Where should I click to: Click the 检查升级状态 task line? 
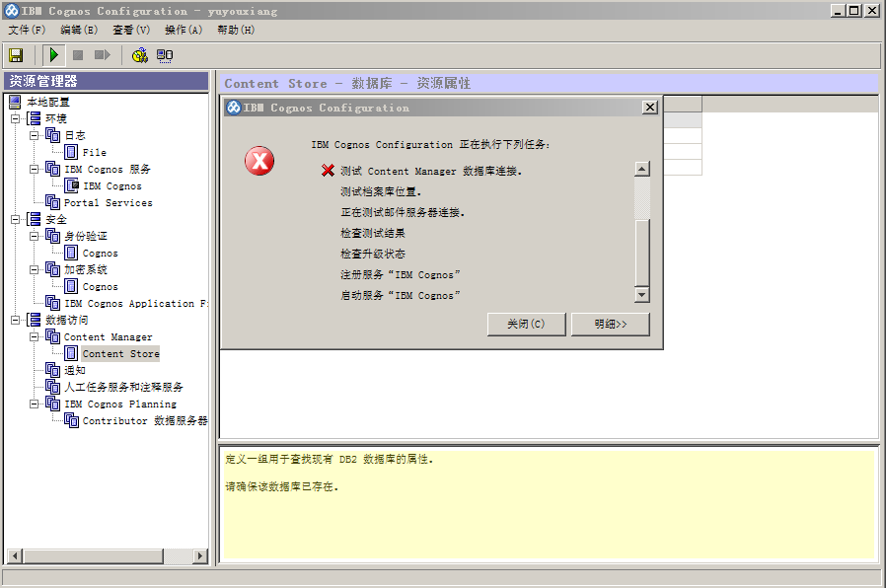[x=372, y=254]
